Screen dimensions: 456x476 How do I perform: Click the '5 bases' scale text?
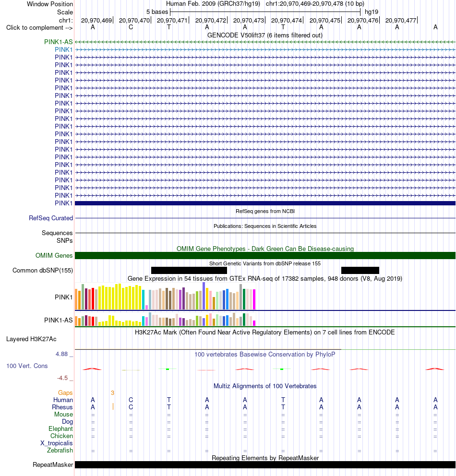coord(157,12)
